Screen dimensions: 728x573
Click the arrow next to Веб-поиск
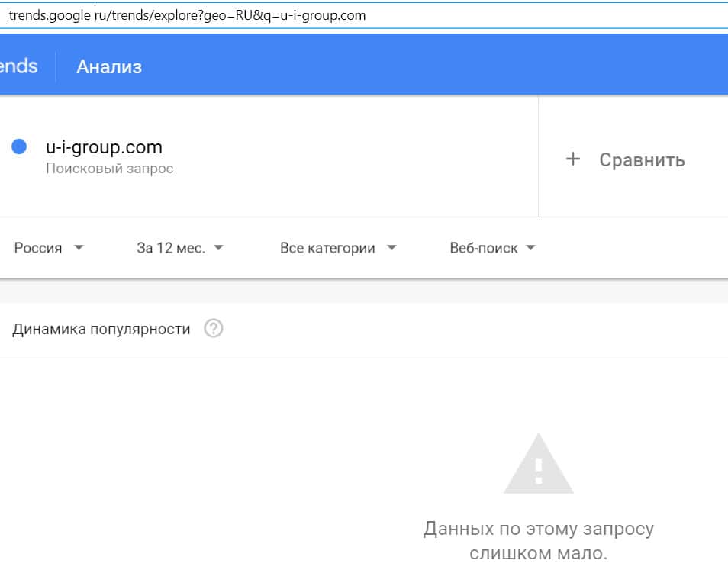(x=531, y=248)
